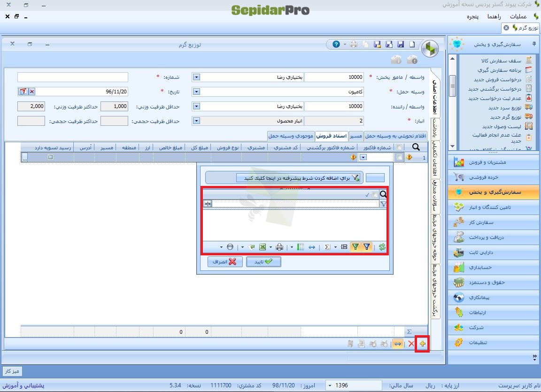Click the advanced filter condition button
The height and width of the screenshot is (392, 541).
299,178
